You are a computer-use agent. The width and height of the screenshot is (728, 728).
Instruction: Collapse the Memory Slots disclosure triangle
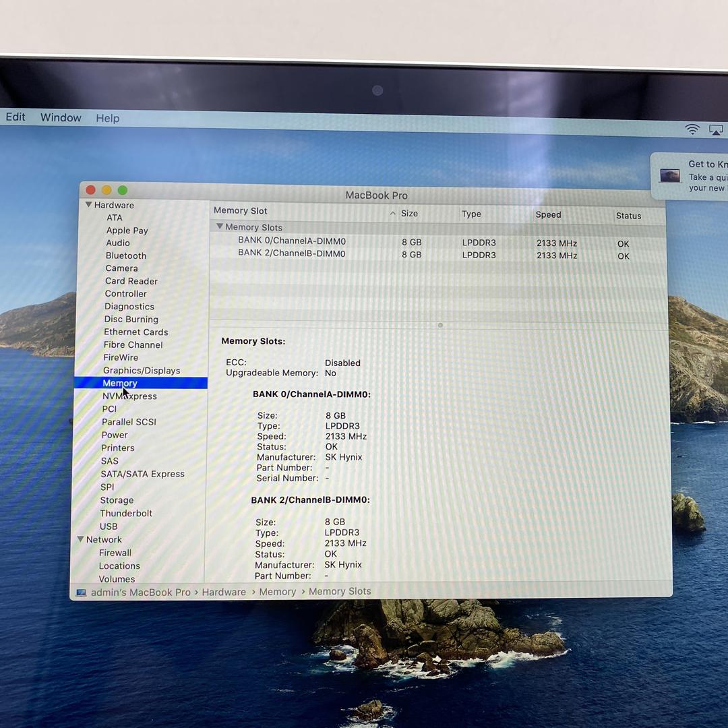[x=220, y=226]
